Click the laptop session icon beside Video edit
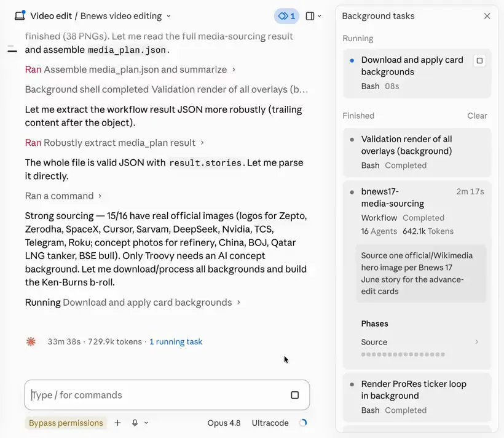The height and width of the screenshot is (438, 504). click(x=20, y=15)
